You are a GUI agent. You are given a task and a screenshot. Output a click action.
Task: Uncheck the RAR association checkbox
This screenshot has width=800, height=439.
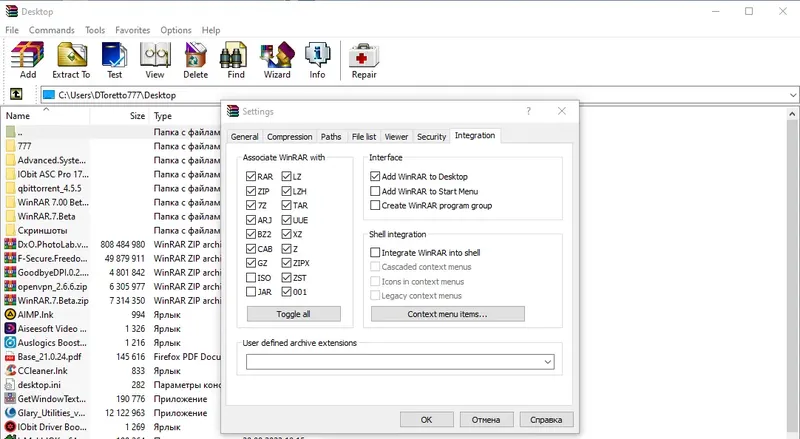point(251,177)
